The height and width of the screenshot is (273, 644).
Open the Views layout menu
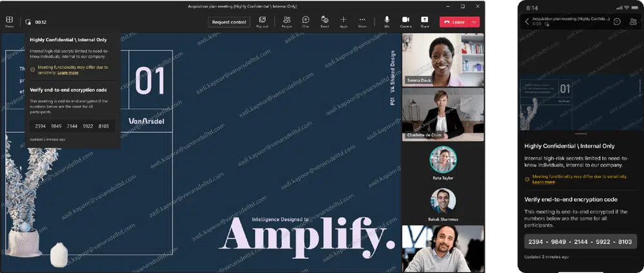pyautogui.click(x=9, y=22)
